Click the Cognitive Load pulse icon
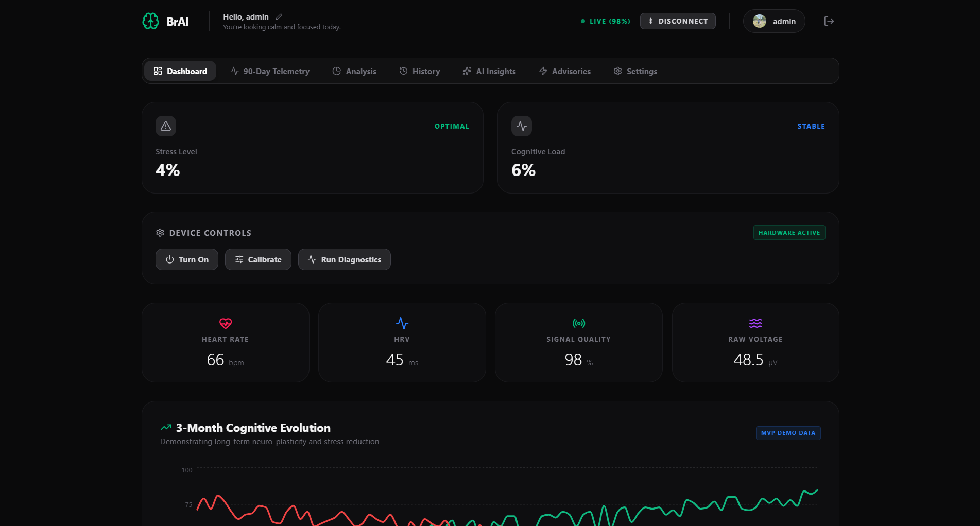Image resolution: width=980 pixels, height=526 pixels. tap(522, 126)
